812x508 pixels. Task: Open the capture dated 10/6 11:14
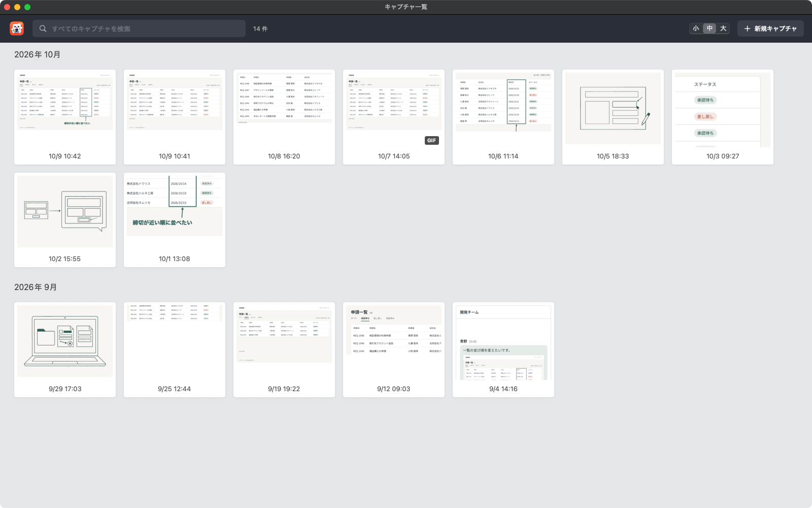tap(503, 117)
